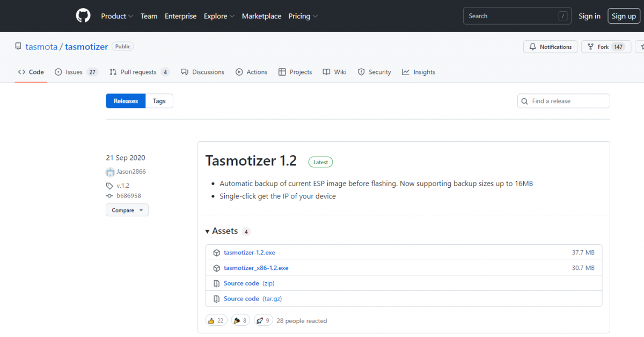The width and height of the screenshot is (644, 337).
Task: Click the package icon for tasmotizer_x86-1.2.exe
Action: pyautogui.click(x=216, y=268)
